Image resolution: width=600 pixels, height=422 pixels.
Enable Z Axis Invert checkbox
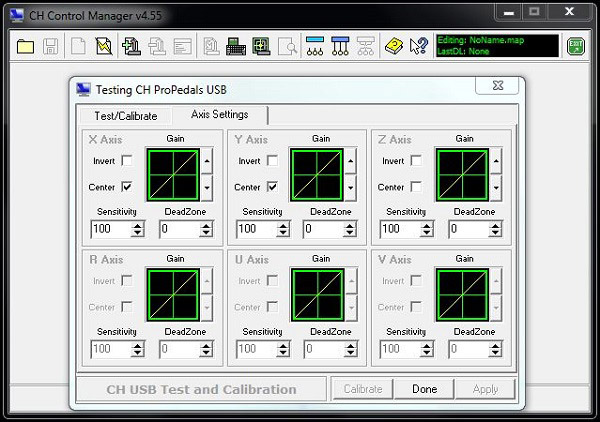[x=416, y=161]
